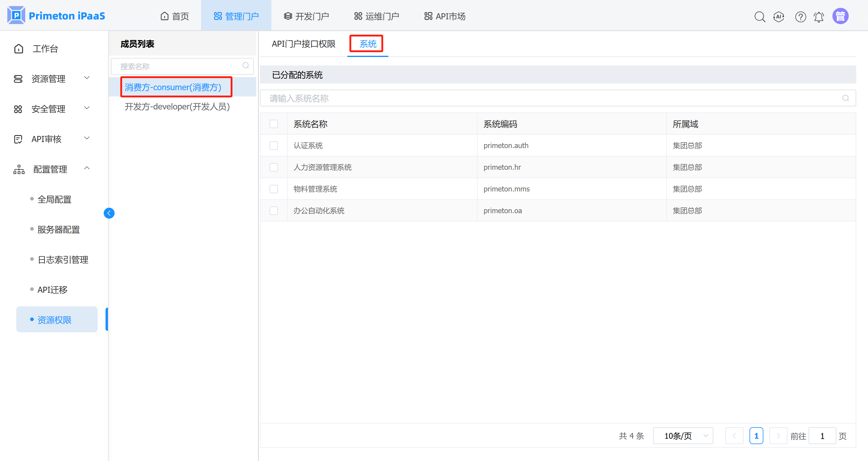This screenshot has height=461, width=868.
Task: Tick the 物料管理系统 row checkbox
Action: pos(274,189)
